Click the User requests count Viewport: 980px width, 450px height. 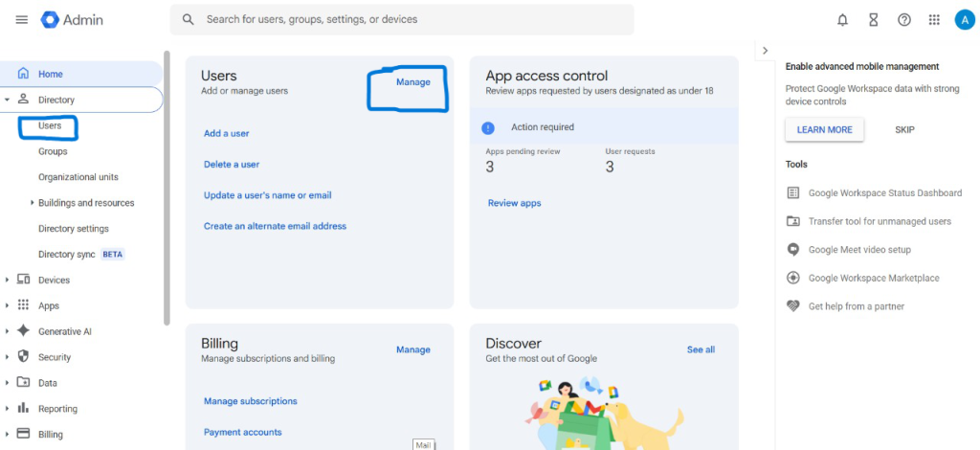click(x=610, y=167)
